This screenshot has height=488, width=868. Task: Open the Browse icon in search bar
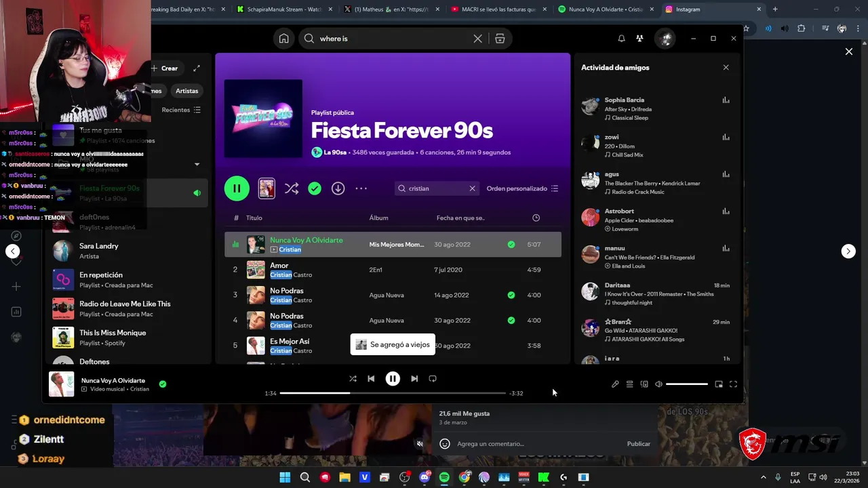(500, 39)
